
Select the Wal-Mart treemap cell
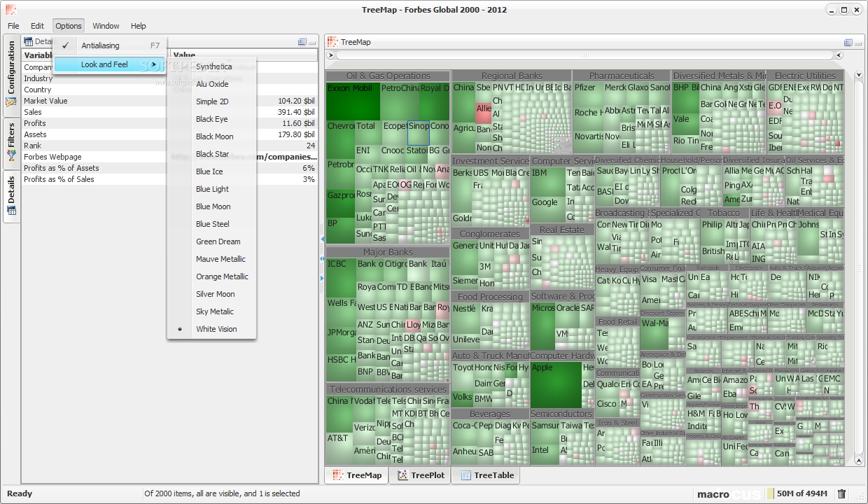pos(654,334)
